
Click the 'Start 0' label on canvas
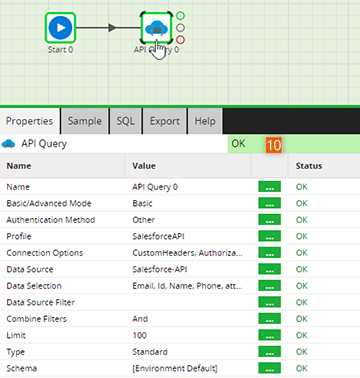(x=60, y=50)
